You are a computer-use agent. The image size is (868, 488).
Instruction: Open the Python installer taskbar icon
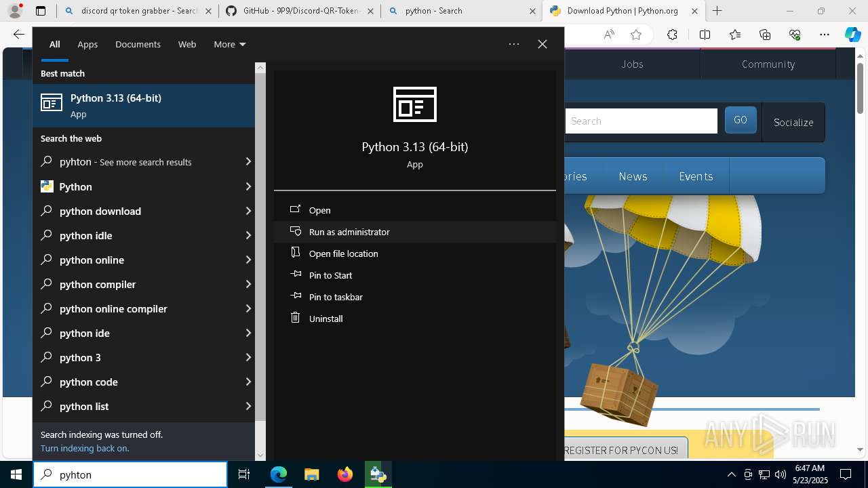[378, 474]
